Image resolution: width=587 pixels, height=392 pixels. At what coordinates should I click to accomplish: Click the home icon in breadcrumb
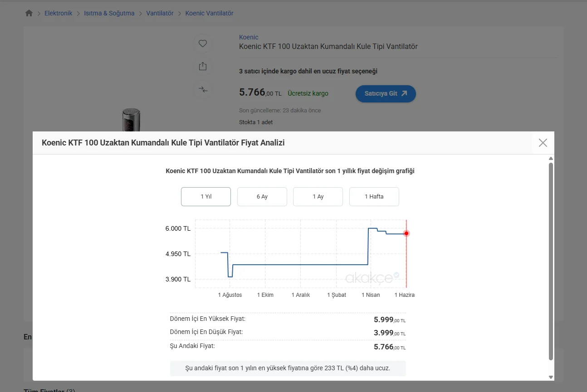tap(29, 13)
